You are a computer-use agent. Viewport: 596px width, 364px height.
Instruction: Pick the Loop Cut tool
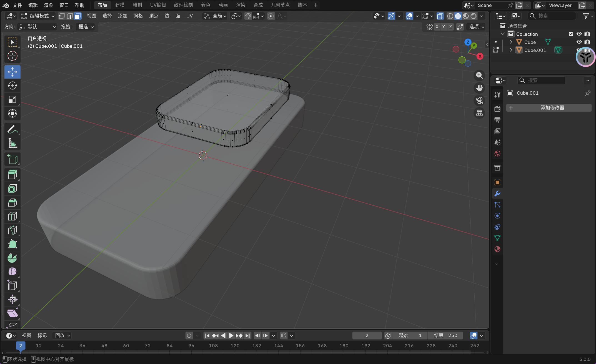[x=12, y=216]
